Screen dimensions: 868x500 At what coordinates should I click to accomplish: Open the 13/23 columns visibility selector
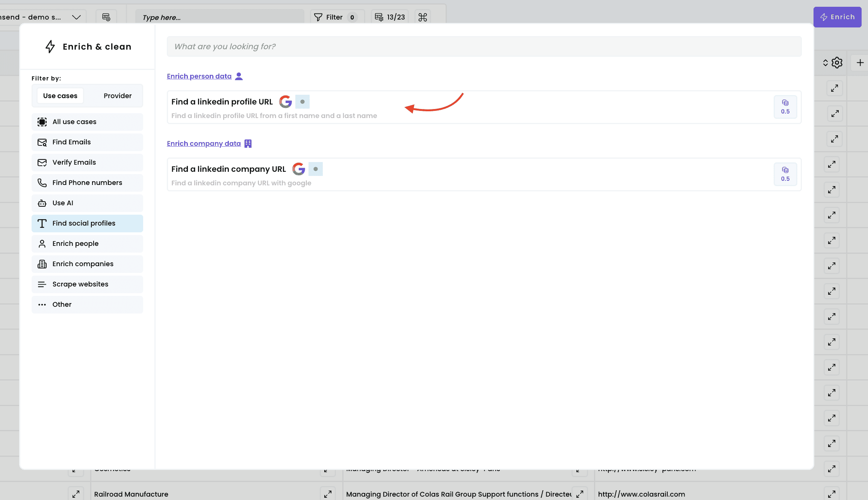(x=390, y=17)
